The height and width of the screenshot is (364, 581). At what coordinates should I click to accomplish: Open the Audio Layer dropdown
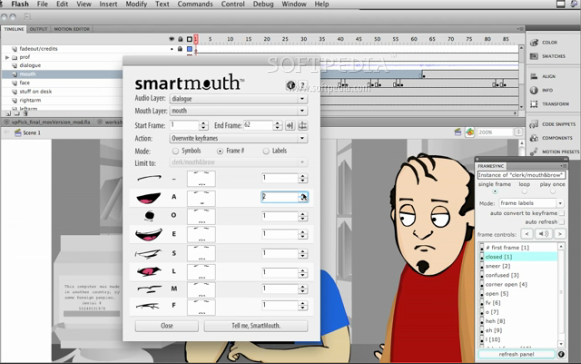pos(239,99)
